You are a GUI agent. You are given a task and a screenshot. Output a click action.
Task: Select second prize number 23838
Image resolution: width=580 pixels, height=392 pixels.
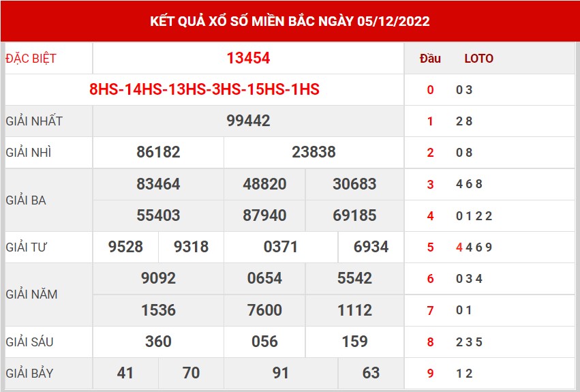(x=314, y=152)
